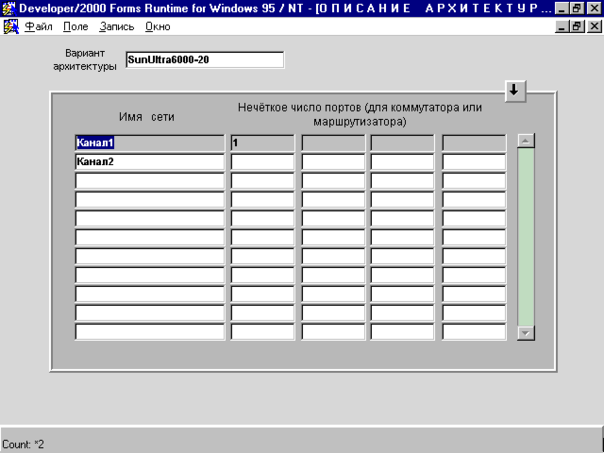Click the down-arrow button above the table
Viewport: 604px width, 453px height.
(515, 91)
